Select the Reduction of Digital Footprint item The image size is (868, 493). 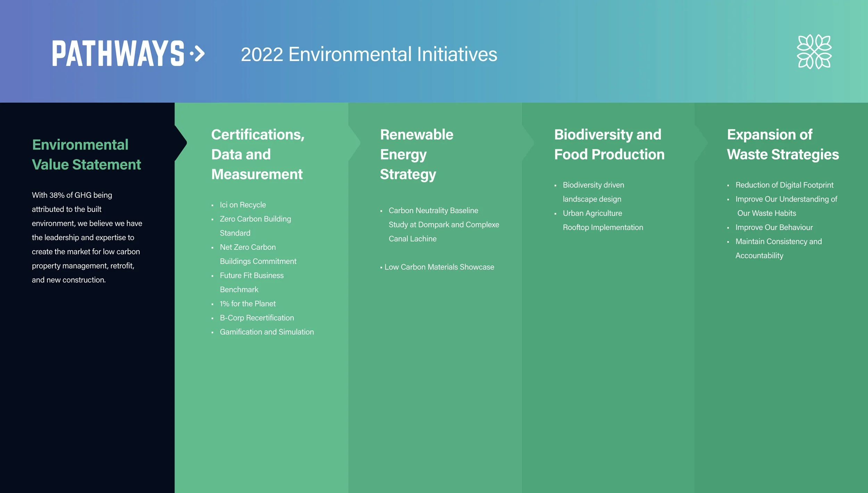(784, 185)
